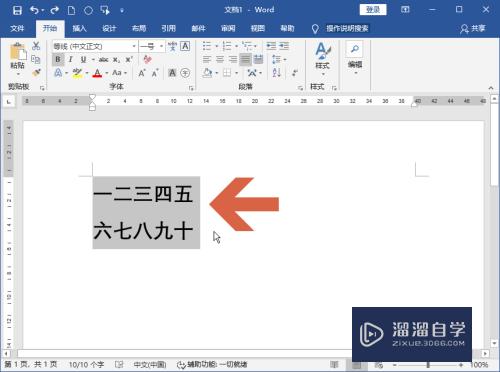Collapse the ribbon with the chevron
The image size is (500, 372).
point(491,88)
